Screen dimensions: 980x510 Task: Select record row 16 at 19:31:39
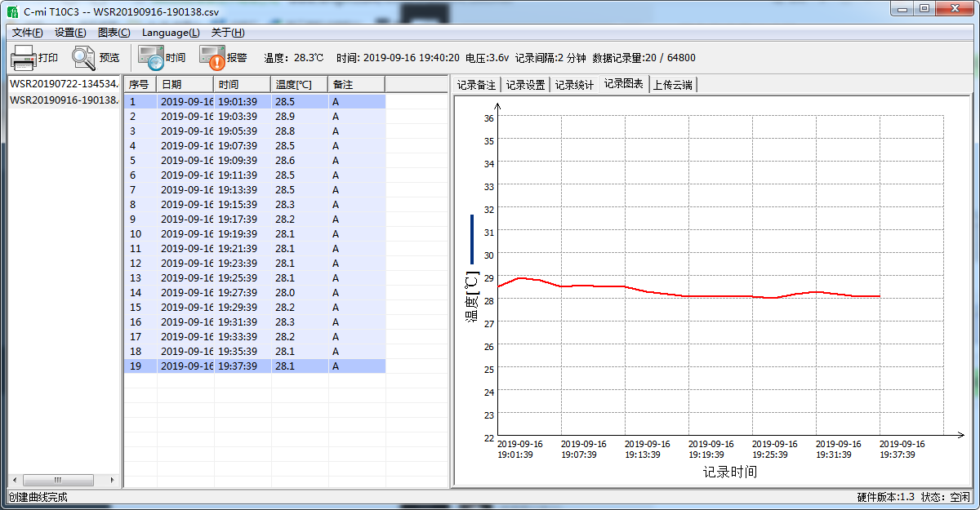tap(255, 322)
